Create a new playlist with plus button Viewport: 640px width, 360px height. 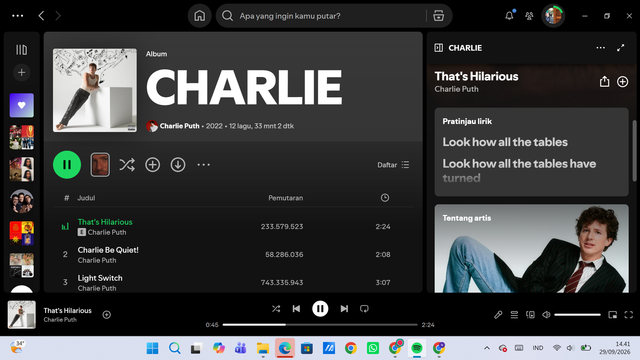point(22,73)
